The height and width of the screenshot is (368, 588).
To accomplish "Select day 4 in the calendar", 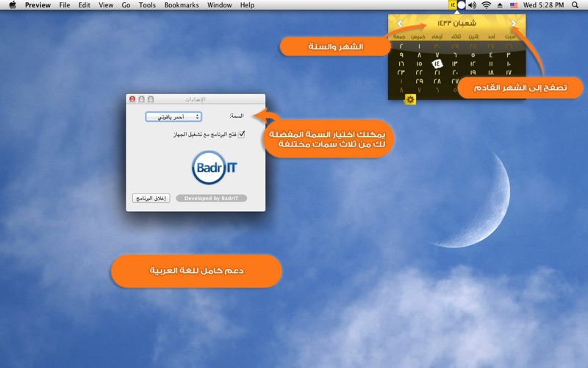I will click(491, 55).
